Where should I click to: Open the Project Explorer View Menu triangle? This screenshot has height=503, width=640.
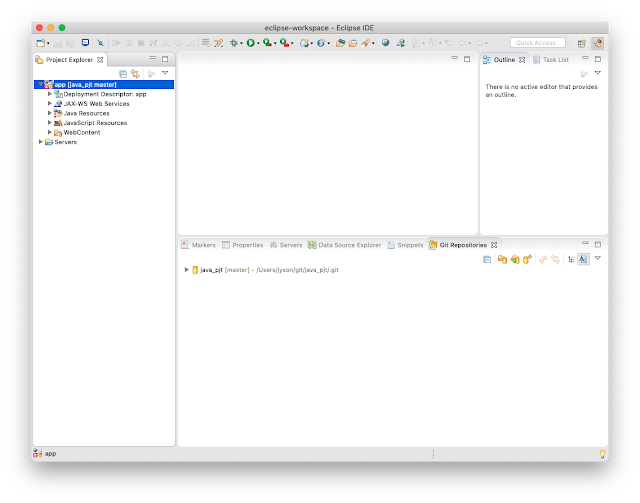point(165,73)
